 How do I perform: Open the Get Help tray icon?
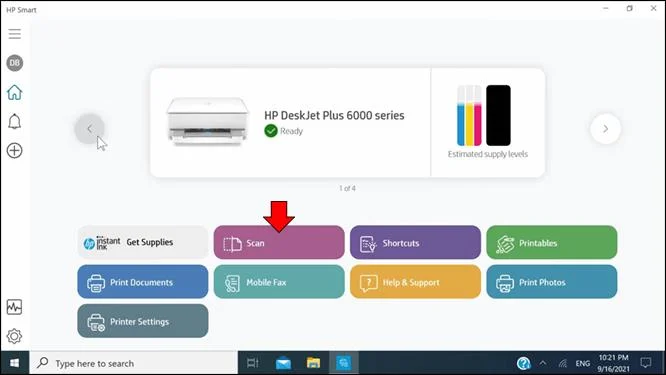524,363
